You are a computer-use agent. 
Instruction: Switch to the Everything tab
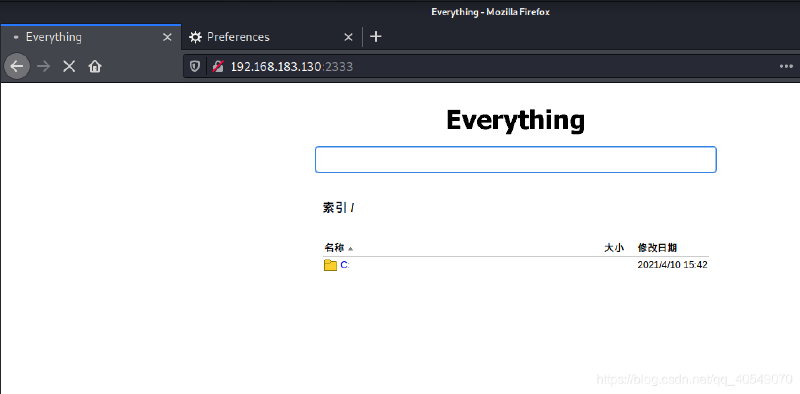[90, 37]
